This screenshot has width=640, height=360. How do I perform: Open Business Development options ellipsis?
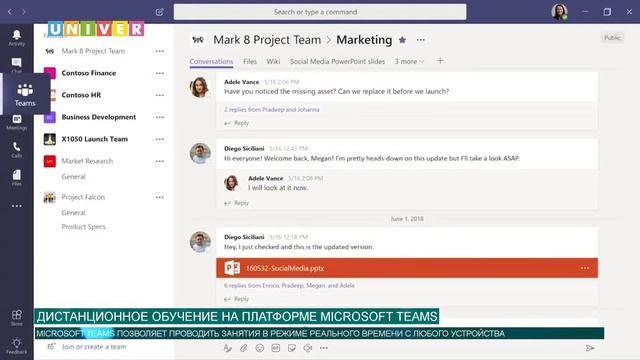click(160, 117)
